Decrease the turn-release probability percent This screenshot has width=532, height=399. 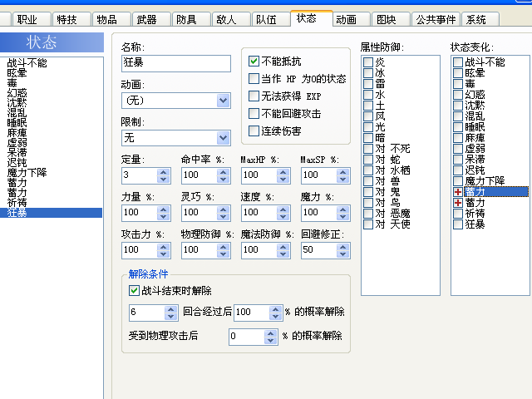[x=275, y=316]
